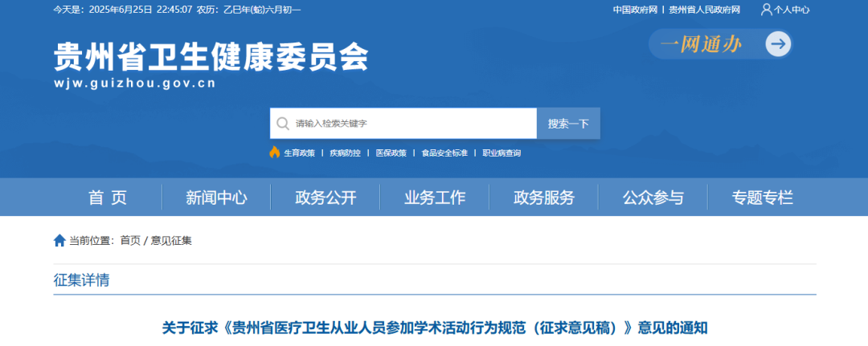Click 首页 in the breadcrumb
This screenshot has width=868, height=346.
point(130,241)
